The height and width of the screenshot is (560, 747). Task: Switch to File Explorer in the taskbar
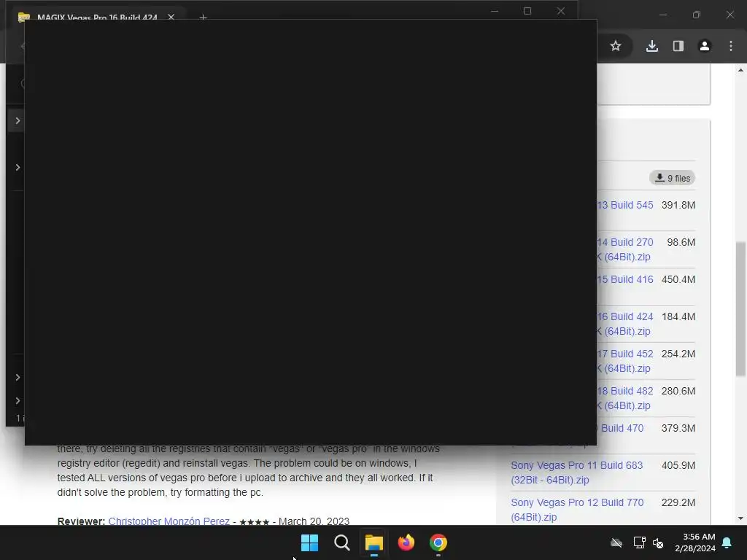(374, 542)
